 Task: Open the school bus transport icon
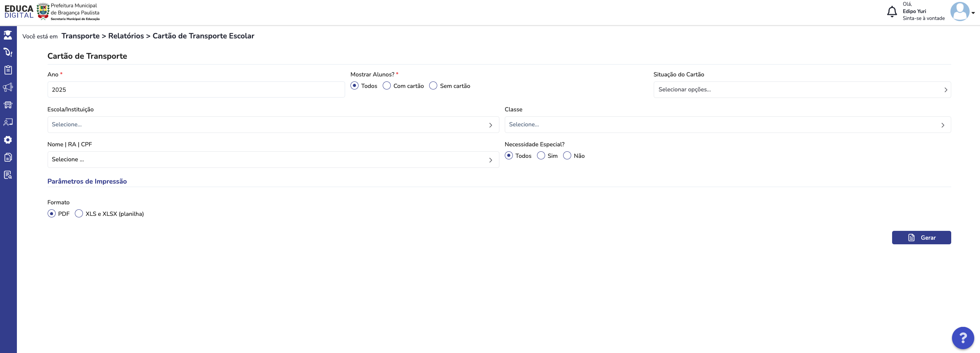(8, 105)
